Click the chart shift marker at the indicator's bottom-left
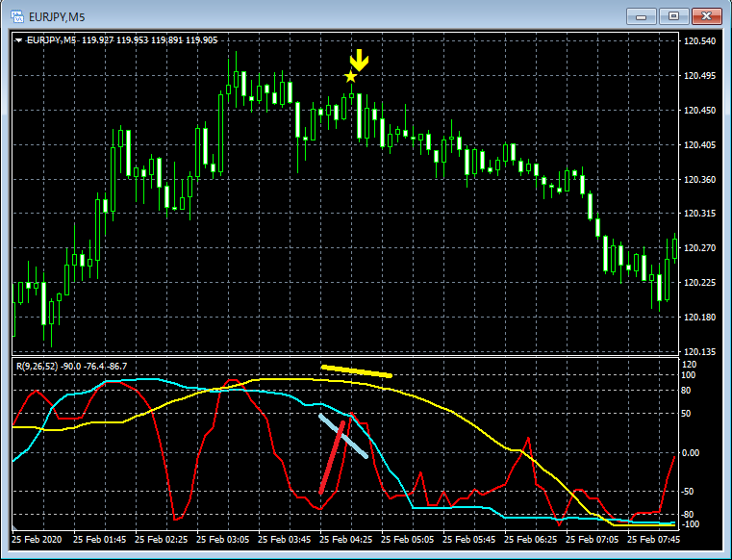 click(14, 529)
